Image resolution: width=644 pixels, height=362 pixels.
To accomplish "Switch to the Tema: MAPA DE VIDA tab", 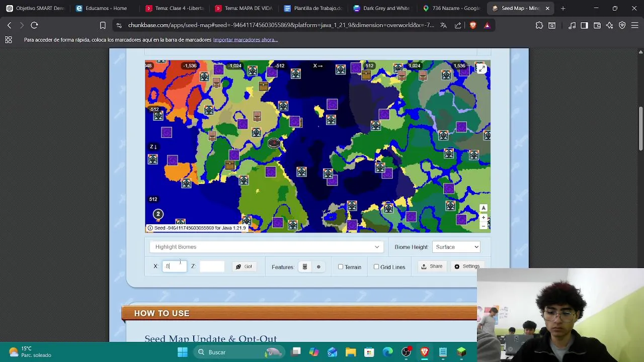I will [x=243, y=8].
